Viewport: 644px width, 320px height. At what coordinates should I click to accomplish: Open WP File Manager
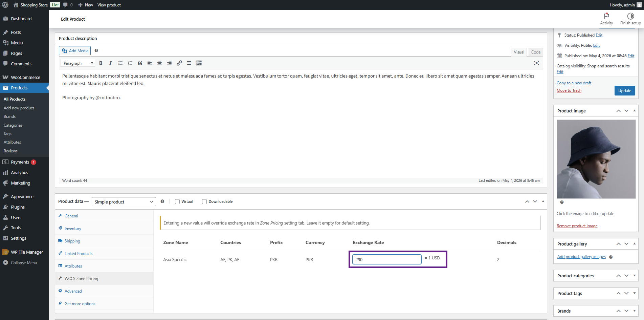24,252
